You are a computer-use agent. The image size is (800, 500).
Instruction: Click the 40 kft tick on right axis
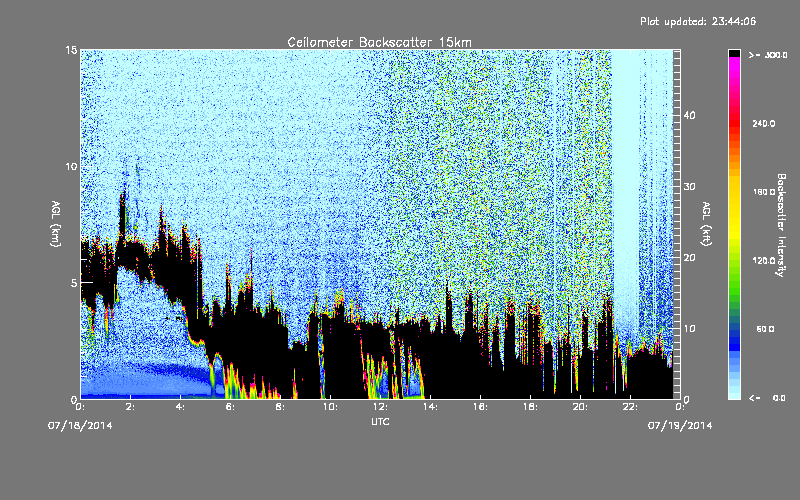689,115
